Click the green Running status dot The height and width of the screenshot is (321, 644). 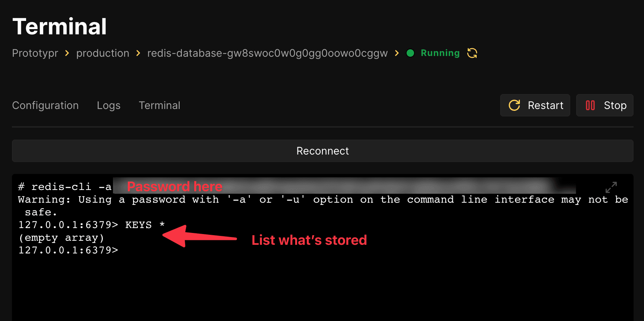click(x=410, y=53)
